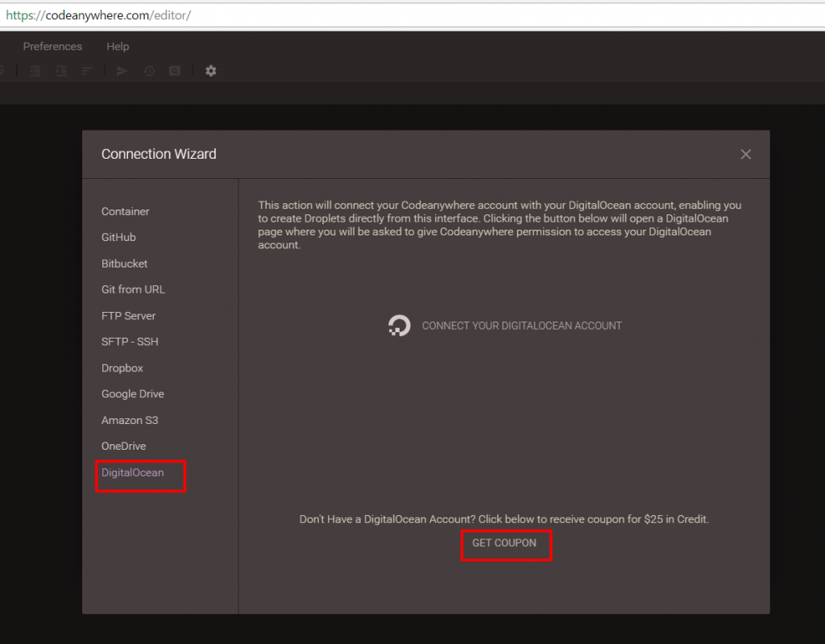Click the GET COUPON button
This screenshot has height=644, width=825.
pyautogui.click(x=504, y=543)
